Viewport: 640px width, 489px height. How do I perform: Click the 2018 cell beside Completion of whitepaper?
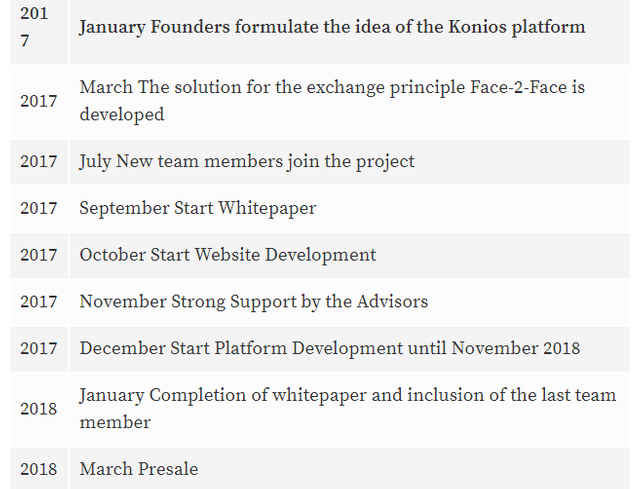click(39, 408)
